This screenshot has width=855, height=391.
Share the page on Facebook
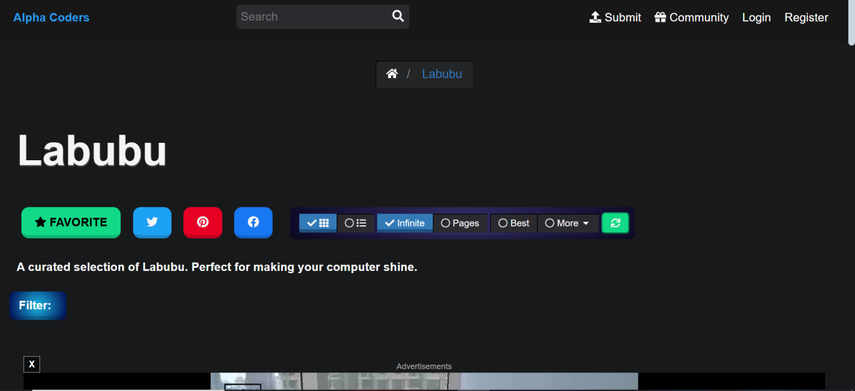[254, 222]
